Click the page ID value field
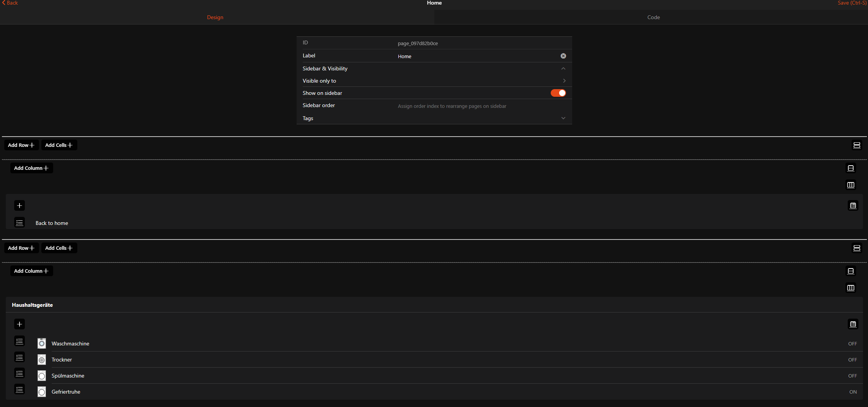 click(481, 43)
